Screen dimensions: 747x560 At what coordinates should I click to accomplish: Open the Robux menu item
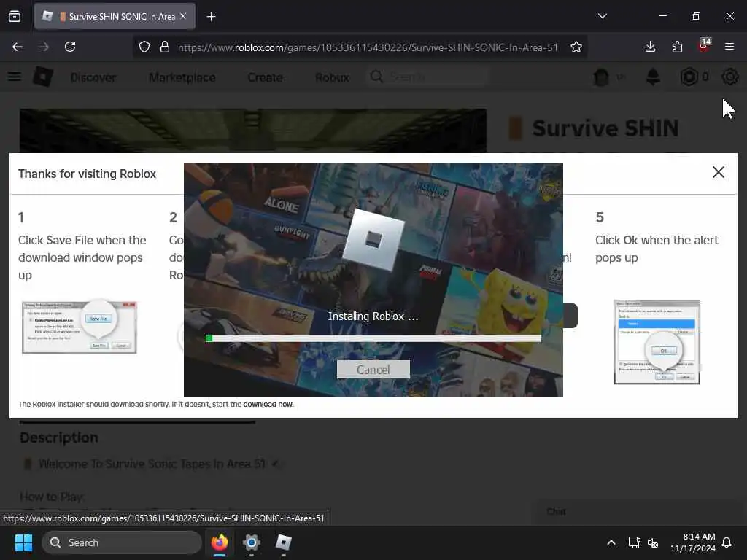332,77
